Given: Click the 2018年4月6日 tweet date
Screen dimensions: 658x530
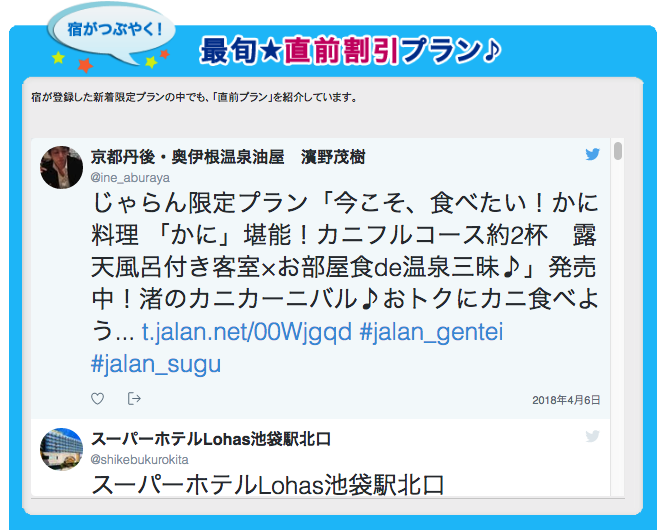Looking at the screenshot, I should tap(566, 400).
